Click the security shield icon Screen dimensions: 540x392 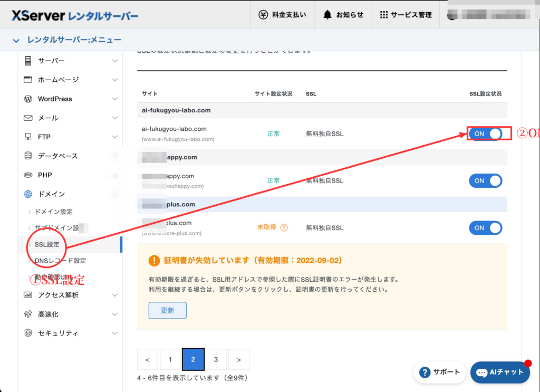click(x=28, y=333)
